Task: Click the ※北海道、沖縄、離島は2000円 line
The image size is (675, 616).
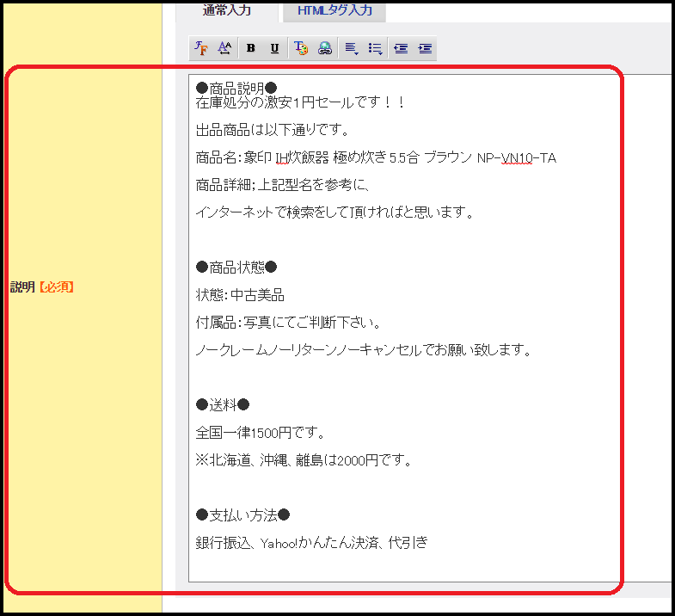Action: pyautogui.click(x=304, y=460)
